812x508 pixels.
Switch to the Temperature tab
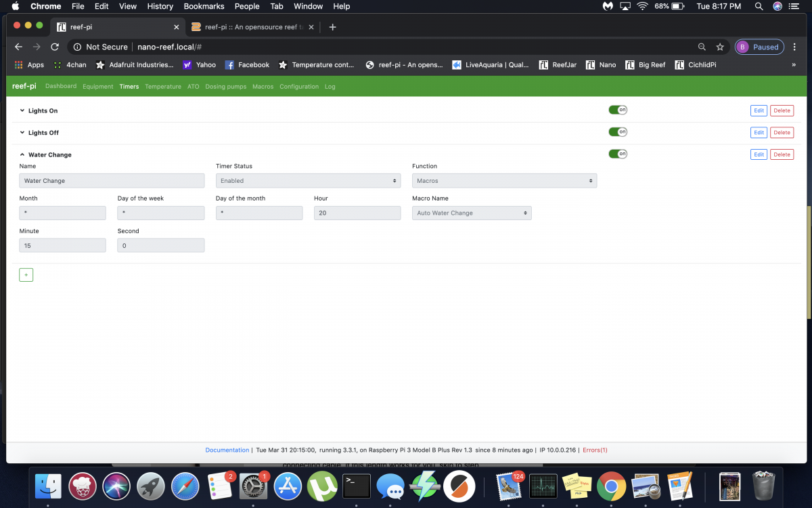click(163, 87)
